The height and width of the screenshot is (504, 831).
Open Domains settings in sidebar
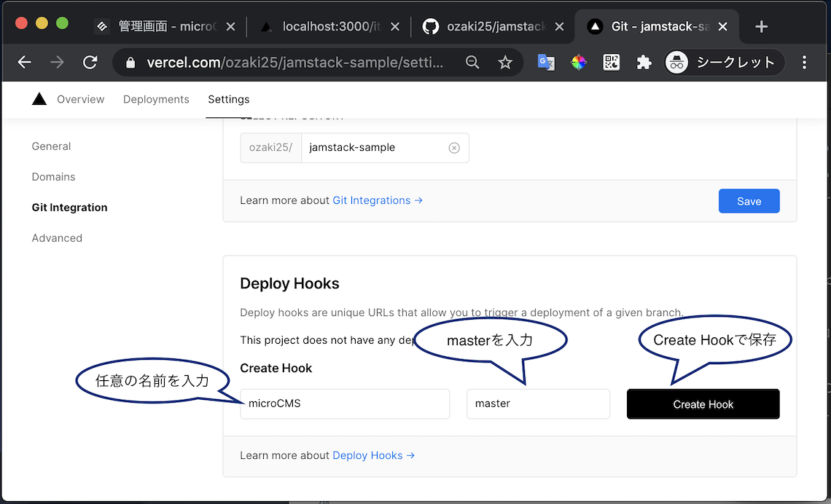coord(53,177)
